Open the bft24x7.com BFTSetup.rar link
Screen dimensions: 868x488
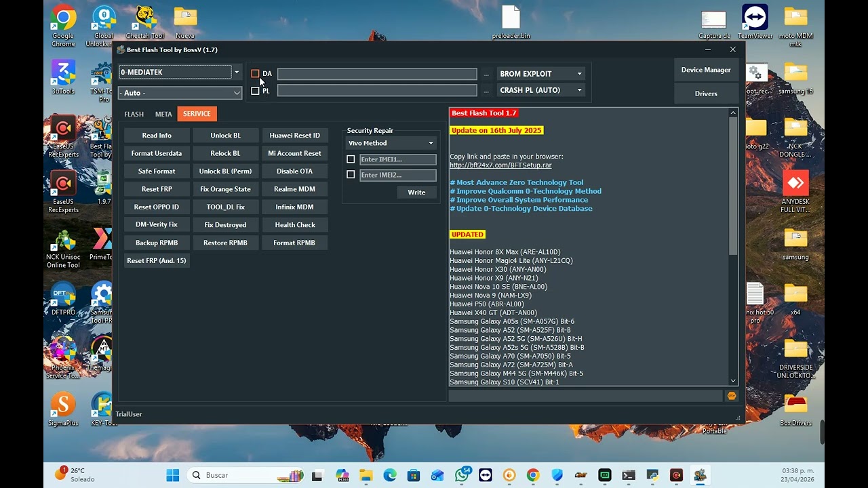click(500, 165)
